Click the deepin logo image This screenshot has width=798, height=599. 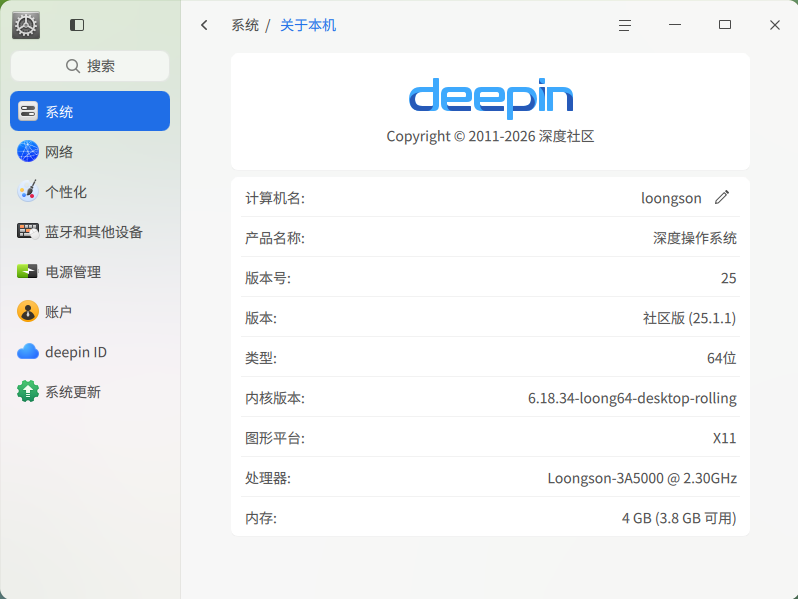[491, 98]
